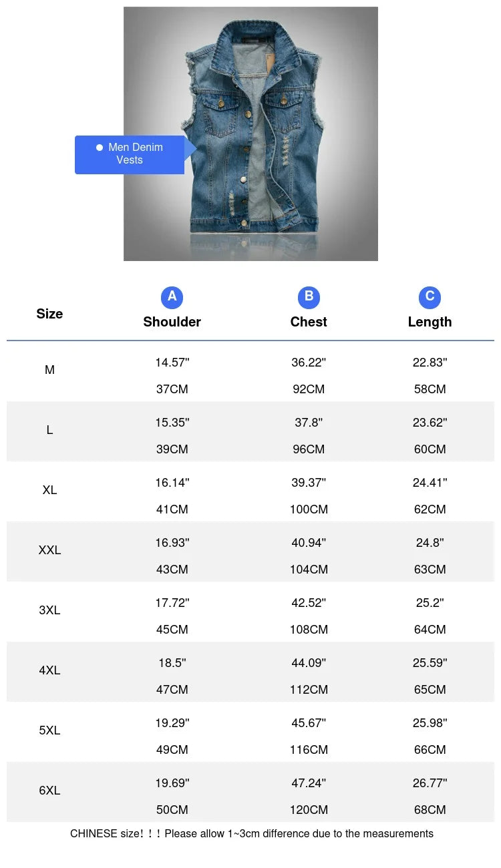This screenshot has height=868, width=501.
Task: Click the blue circled C icon
Action: click(430, 297)
